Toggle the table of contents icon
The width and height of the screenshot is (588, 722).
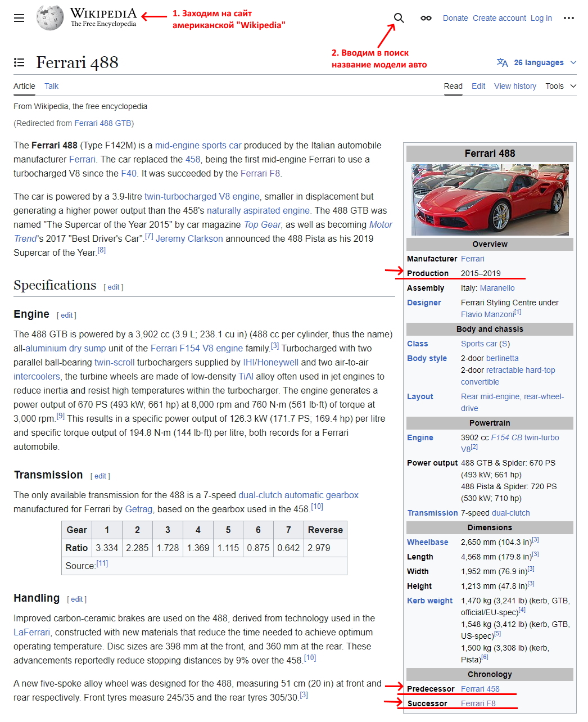pyautogui.click(x=19, y=62)
